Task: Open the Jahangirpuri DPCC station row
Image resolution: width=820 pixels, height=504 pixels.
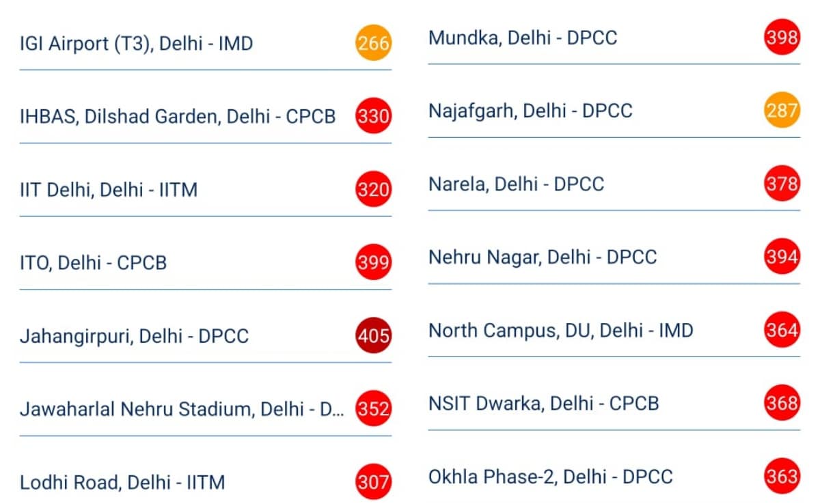Action: pos(134,337)
